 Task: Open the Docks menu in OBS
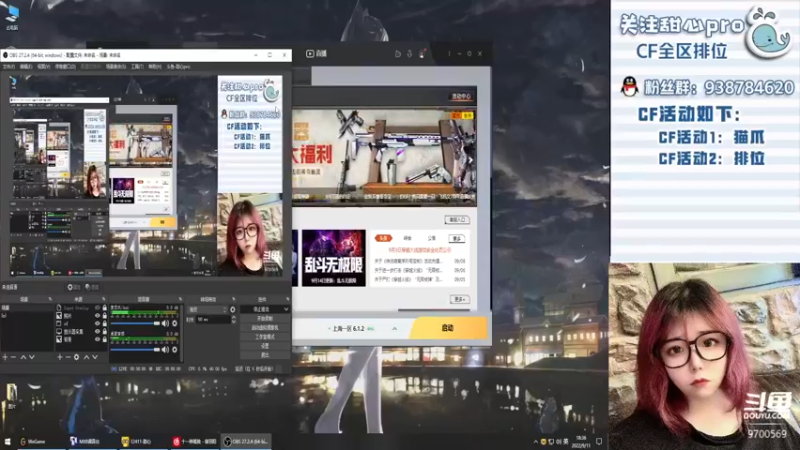coord(65,67)
